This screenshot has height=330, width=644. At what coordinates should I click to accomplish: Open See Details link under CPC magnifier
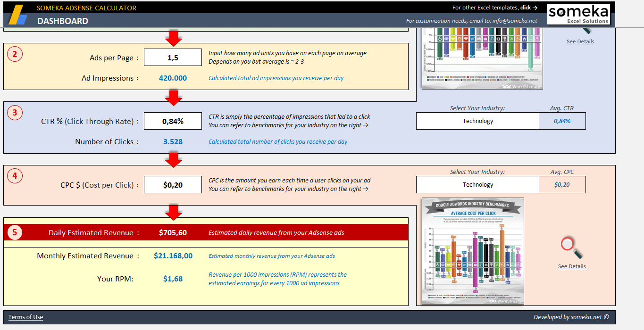tap(571, 266)
